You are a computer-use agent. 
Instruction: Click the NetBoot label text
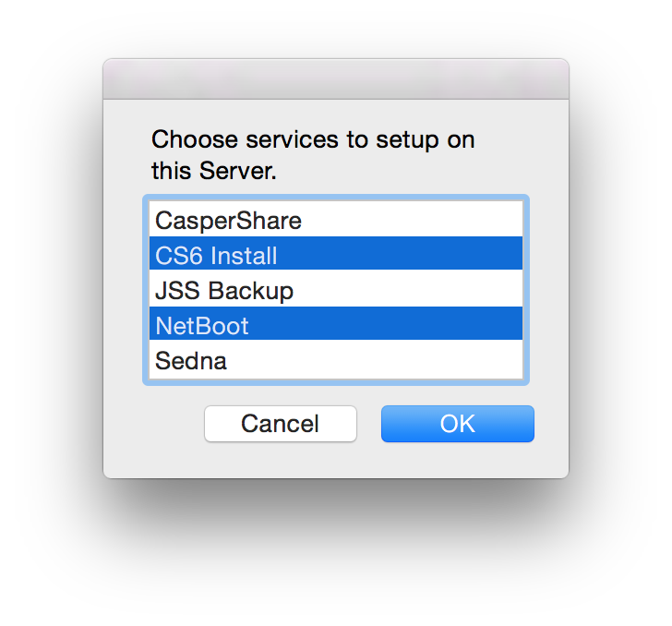click(x=202, y=326)
